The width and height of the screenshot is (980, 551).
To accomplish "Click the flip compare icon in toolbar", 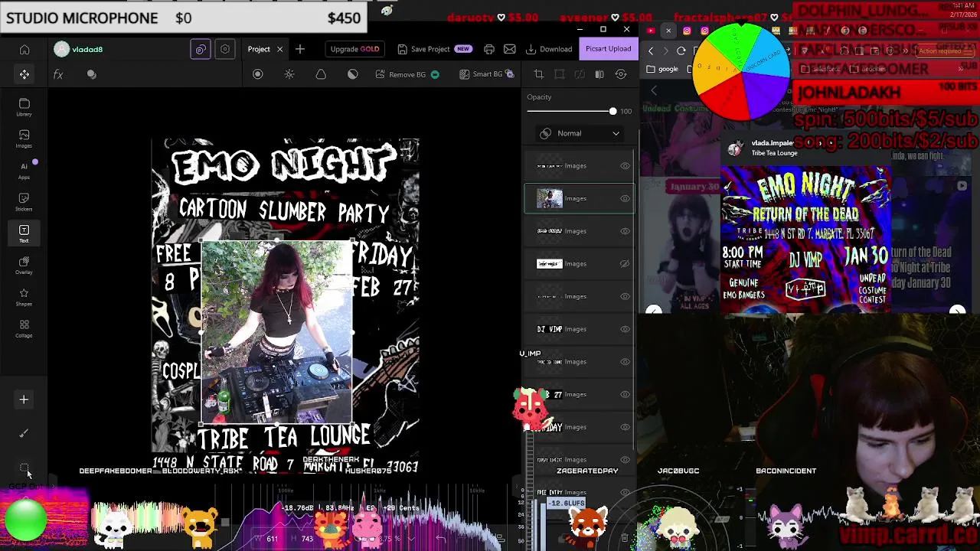I will click(x=599, y=74).
